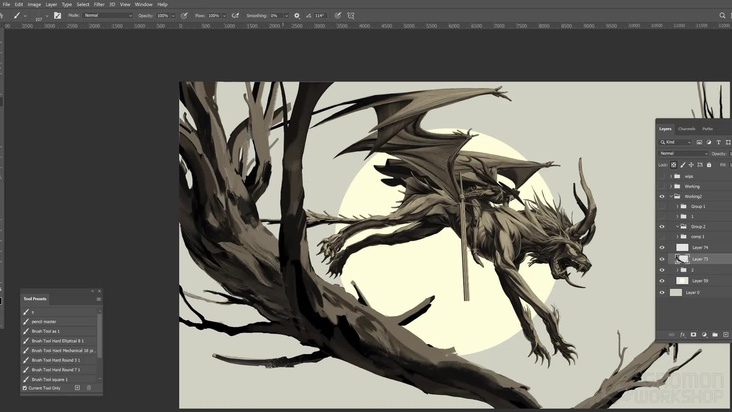Select Brush Tool Hard Round 3 1 preset
732x412 pixels.
tap(55, 361)
